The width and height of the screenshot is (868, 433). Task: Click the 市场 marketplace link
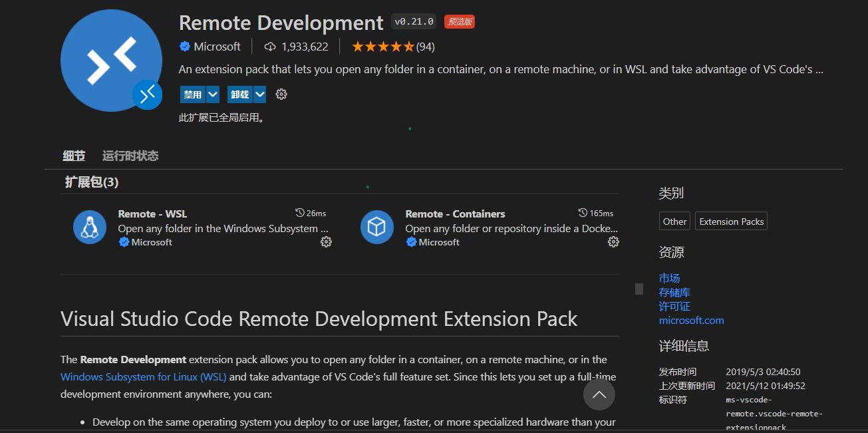[x=670, y=278]
